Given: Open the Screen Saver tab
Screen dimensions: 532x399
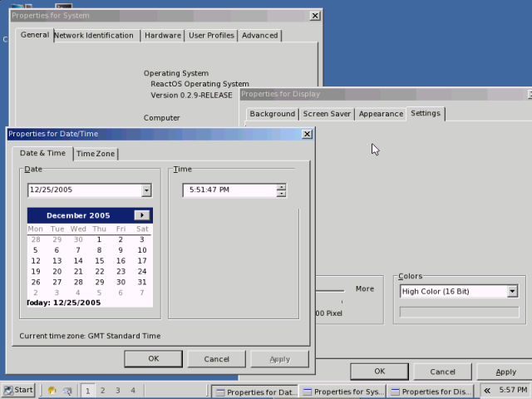Looking at the screenshot, I should [327, 114].
